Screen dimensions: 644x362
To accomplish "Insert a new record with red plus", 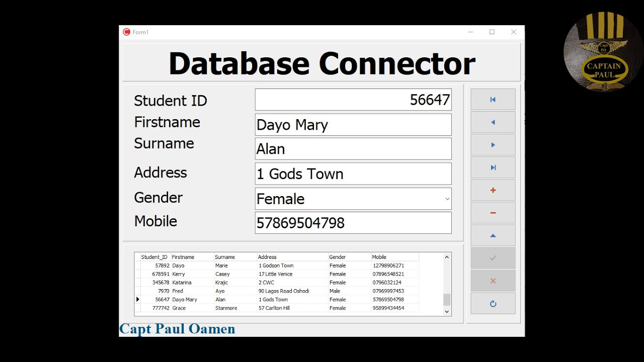I will click(493, 190).
